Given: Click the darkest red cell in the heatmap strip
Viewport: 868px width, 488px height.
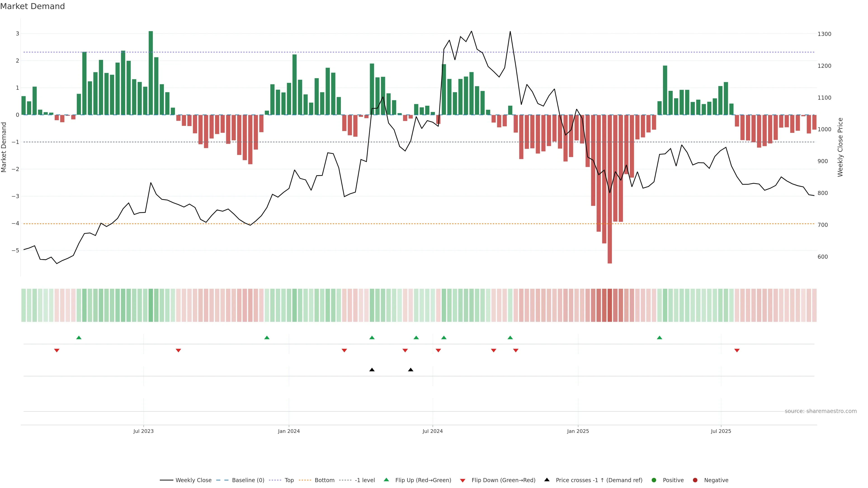Looking at the screenshot, I should point(610,305).
